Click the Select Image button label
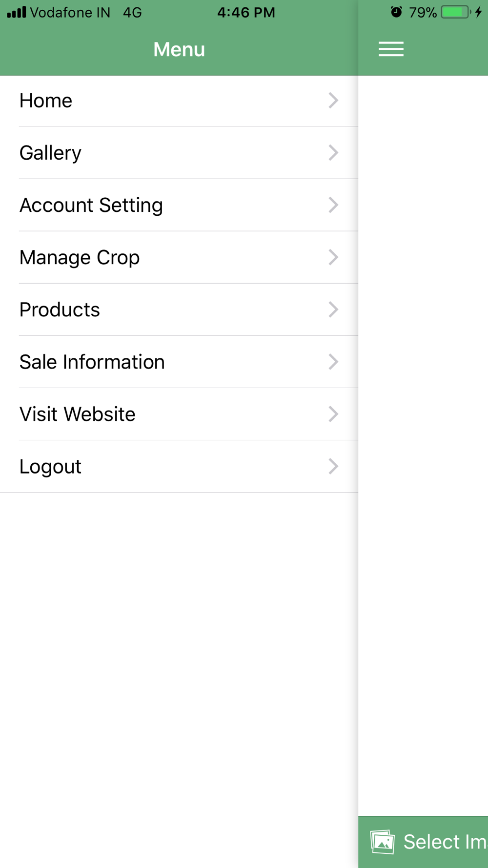This screenshot has height=868, width=488. coord(445,842)
